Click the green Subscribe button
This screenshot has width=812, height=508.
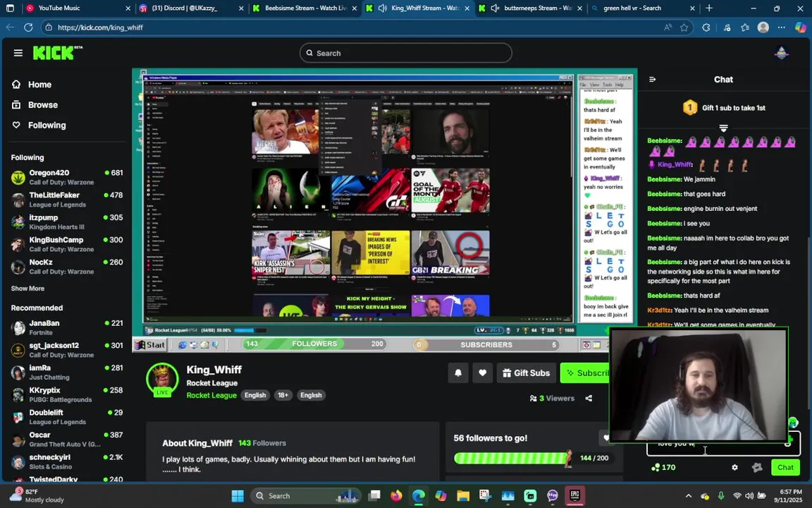pyautogui.click(x=584, y=373)
